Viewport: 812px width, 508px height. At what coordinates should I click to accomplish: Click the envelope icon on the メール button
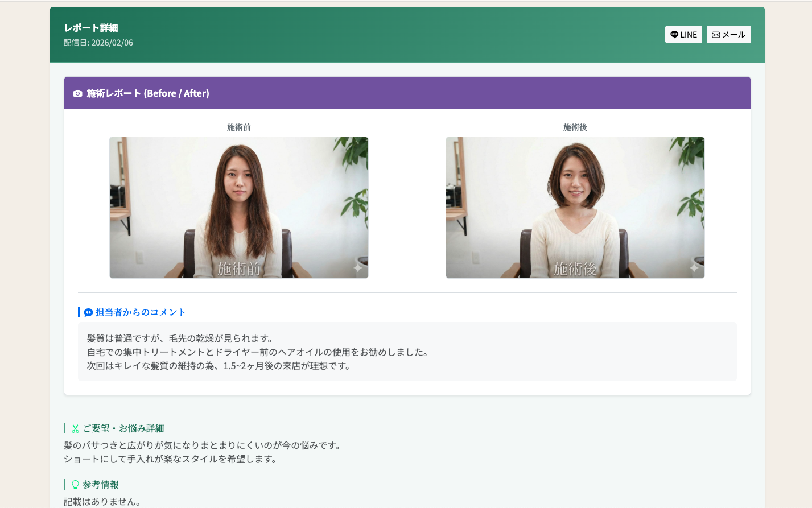[x=716, y=34]
